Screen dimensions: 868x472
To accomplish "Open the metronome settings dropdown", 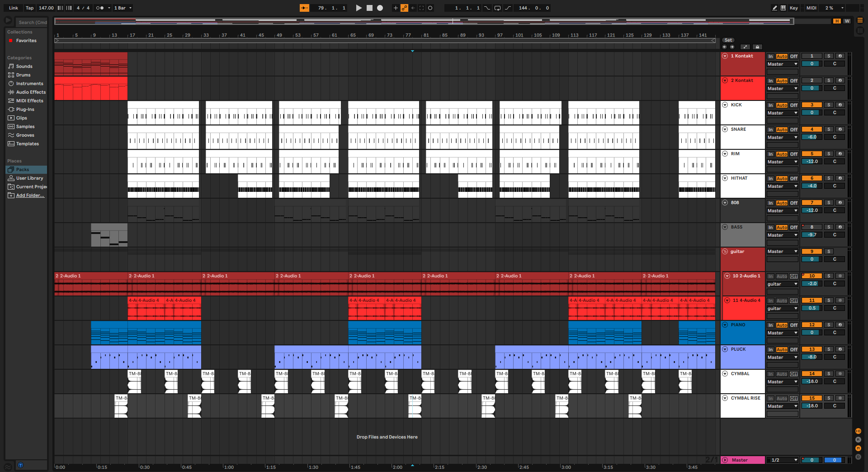I will [x=109, y=8].
